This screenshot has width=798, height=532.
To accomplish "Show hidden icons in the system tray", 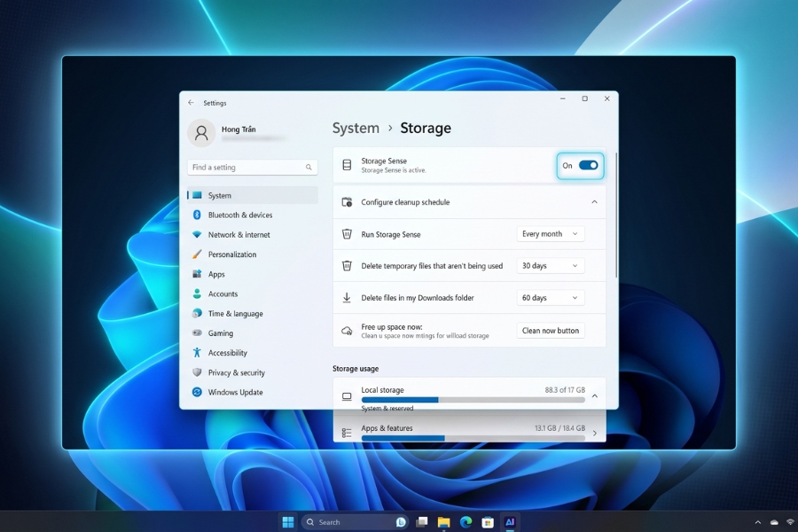I will tap(758, 522).
